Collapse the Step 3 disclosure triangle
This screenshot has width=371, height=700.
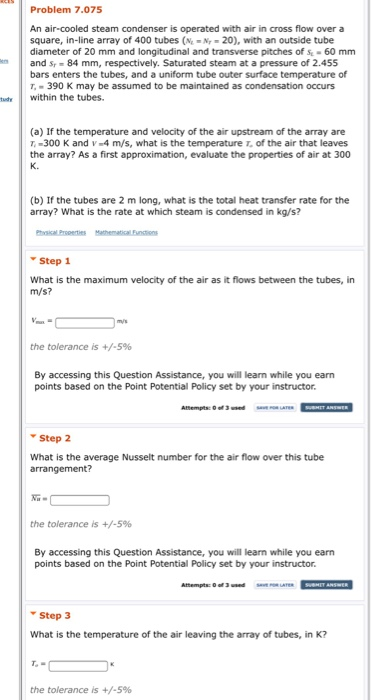tap(33, 614)
